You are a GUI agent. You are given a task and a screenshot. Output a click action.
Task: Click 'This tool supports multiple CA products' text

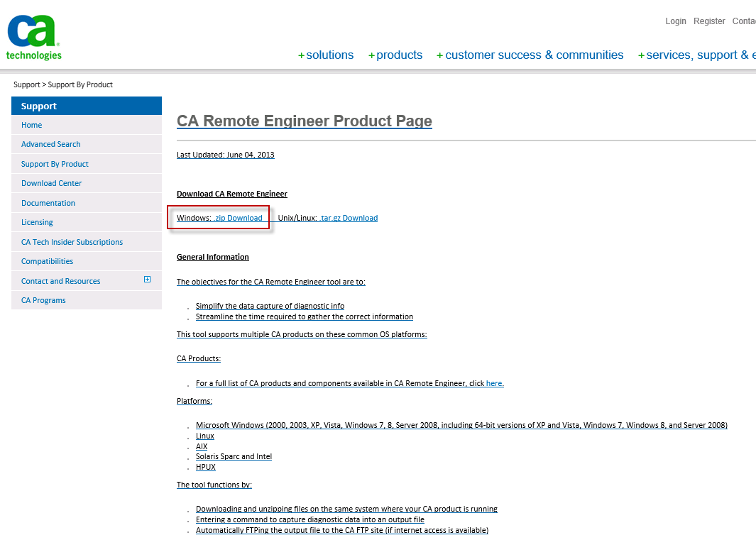302,335
